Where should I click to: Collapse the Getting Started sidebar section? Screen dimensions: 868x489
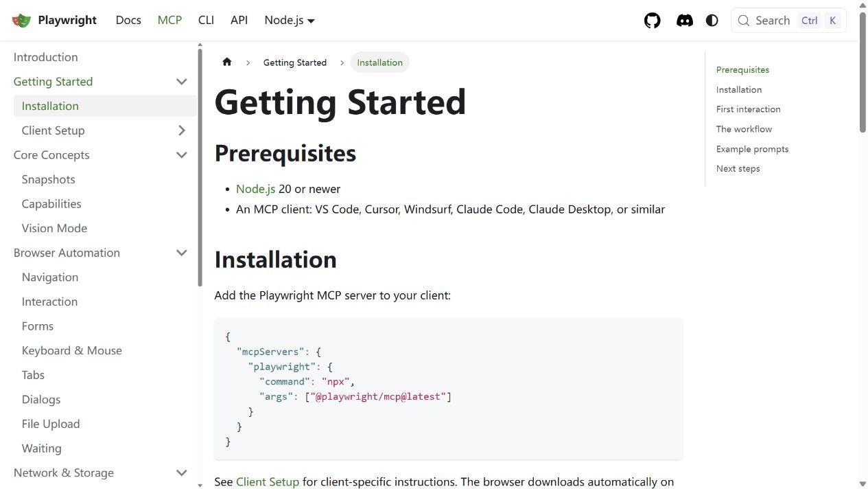coord(181,82)
